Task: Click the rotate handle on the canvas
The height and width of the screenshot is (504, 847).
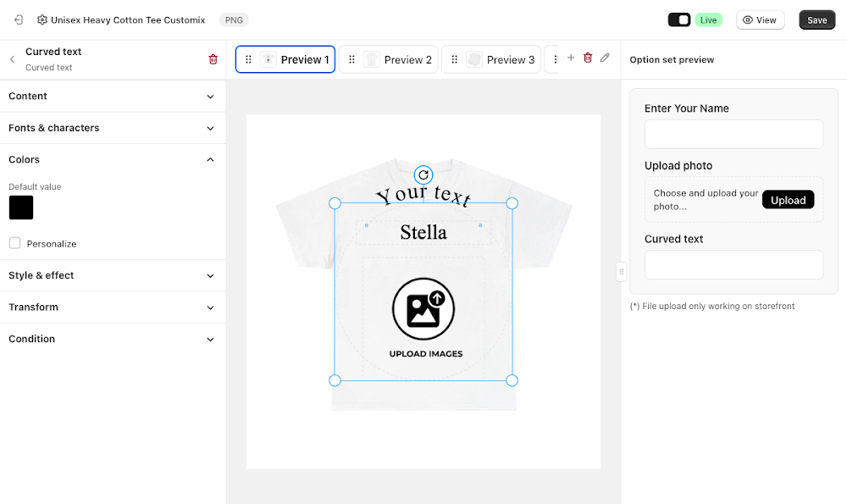Action: (x=423, y=175)
